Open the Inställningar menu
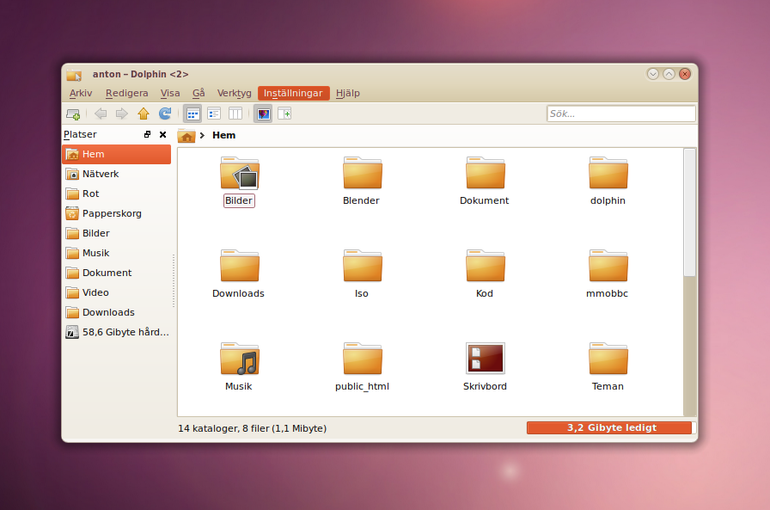770x510 pixels. click(293, 93)
